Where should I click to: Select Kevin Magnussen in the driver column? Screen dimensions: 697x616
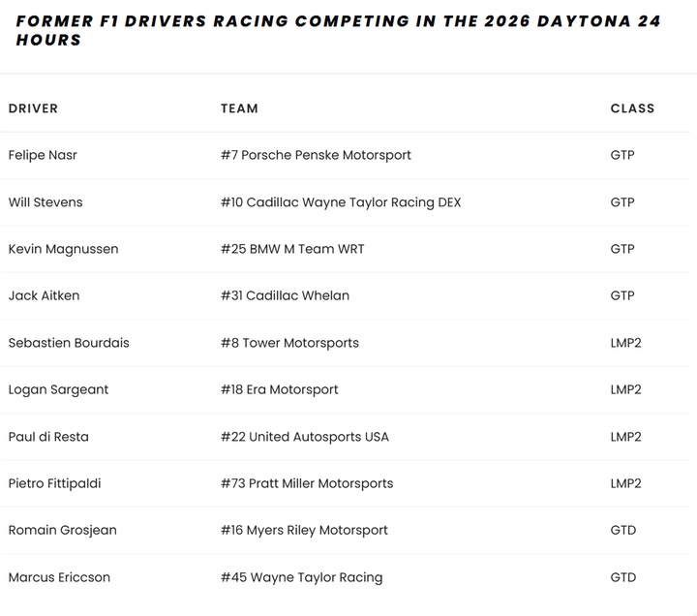(63, 249)
